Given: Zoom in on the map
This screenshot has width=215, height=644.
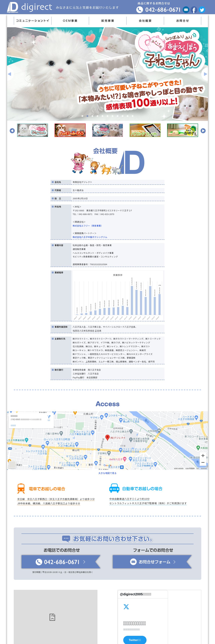Looking at the screenshot, I should 203,456.
